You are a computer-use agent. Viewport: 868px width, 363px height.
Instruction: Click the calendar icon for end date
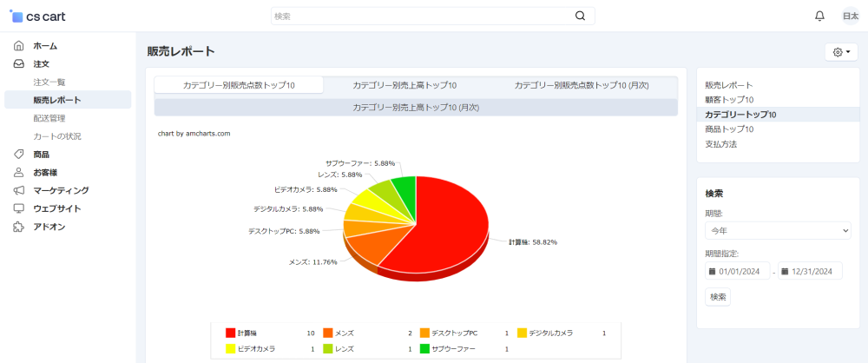click(786, 272)
